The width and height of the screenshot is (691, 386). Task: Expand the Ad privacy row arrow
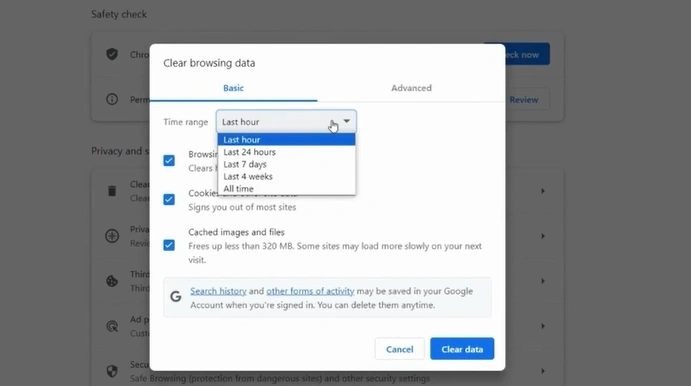click(x=543, y=326)
